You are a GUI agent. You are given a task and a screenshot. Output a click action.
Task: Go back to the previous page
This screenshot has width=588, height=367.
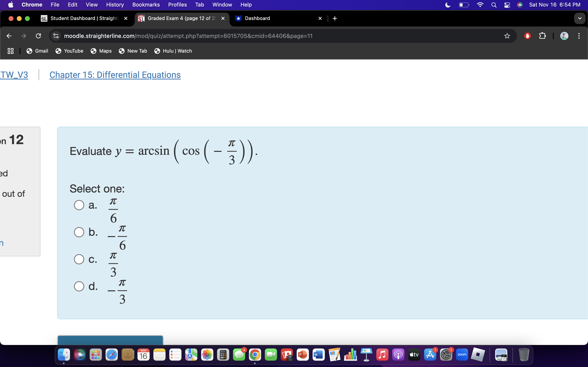point(9,36)
